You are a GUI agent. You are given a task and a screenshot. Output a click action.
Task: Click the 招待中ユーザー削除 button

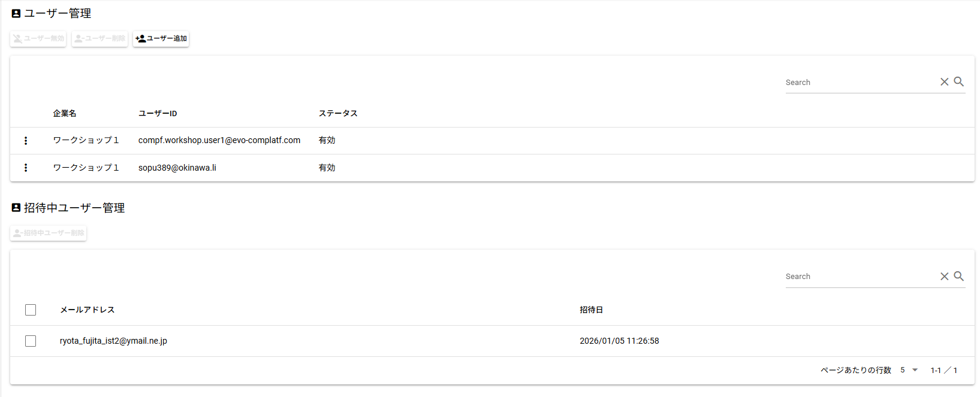tap(49, 233)
